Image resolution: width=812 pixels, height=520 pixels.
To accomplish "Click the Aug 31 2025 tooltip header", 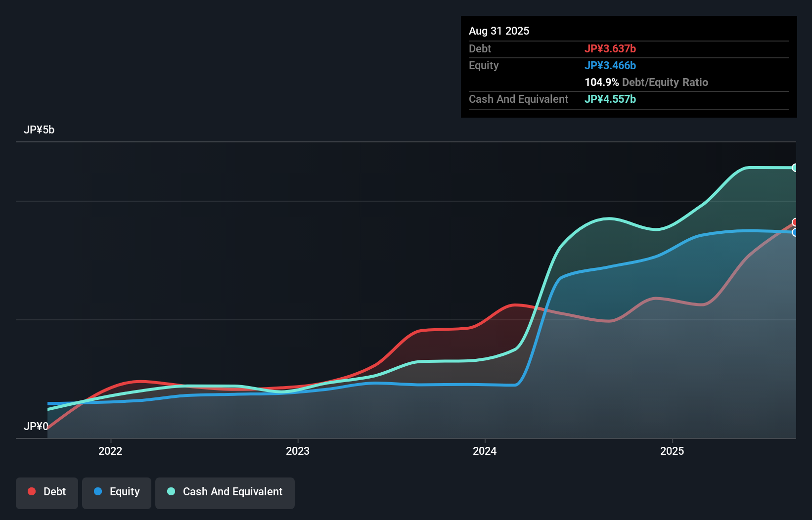I will pyautogui.click(x=499, y=31).
